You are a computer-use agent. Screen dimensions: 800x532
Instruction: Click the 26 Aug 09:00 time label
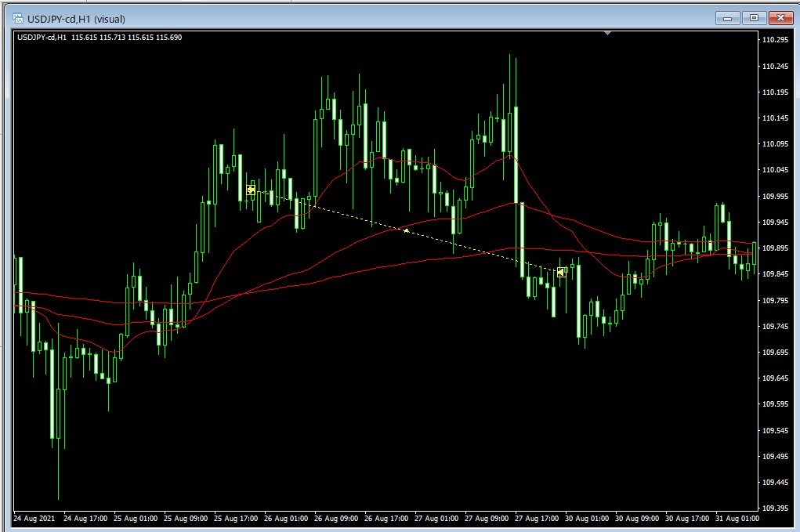336,519
